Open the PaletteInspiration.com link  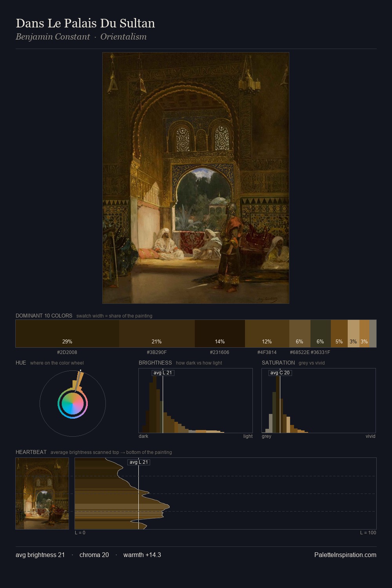point(345,555)
